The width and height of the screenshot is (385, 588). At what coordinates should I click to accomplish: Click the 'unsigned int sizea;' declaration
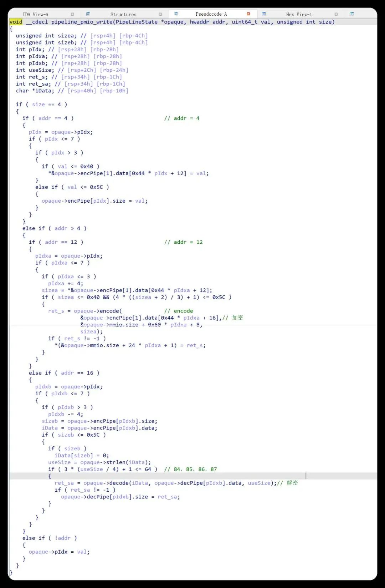coord(46,36)
